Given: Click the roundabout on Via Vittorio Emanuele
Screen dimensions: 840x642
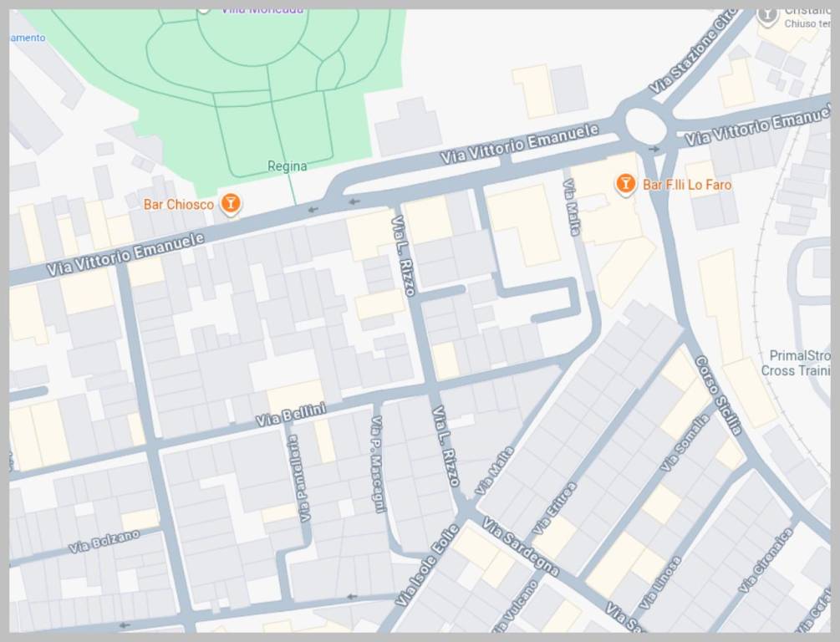Looking at the screenshot, I should [x=646, y=128].
